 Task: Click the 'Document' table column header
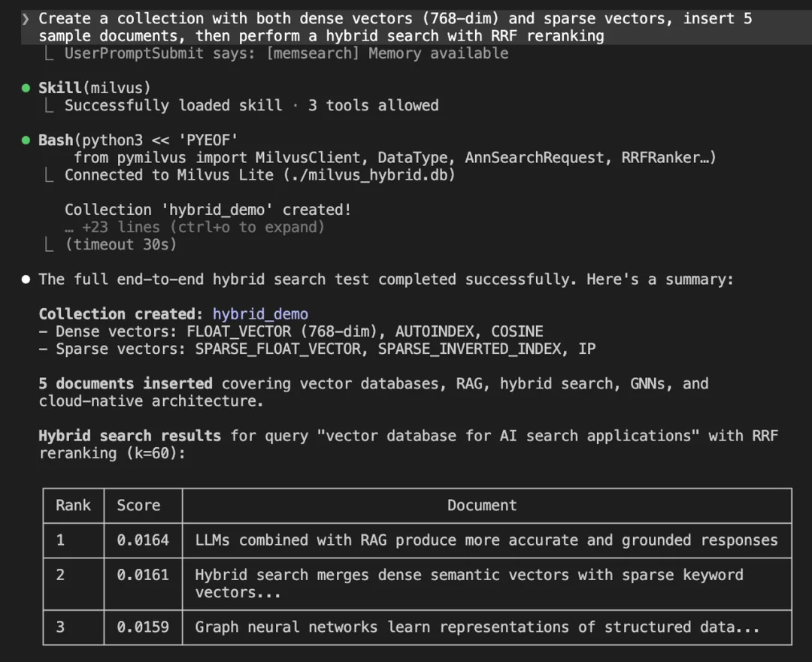[482, 506]
